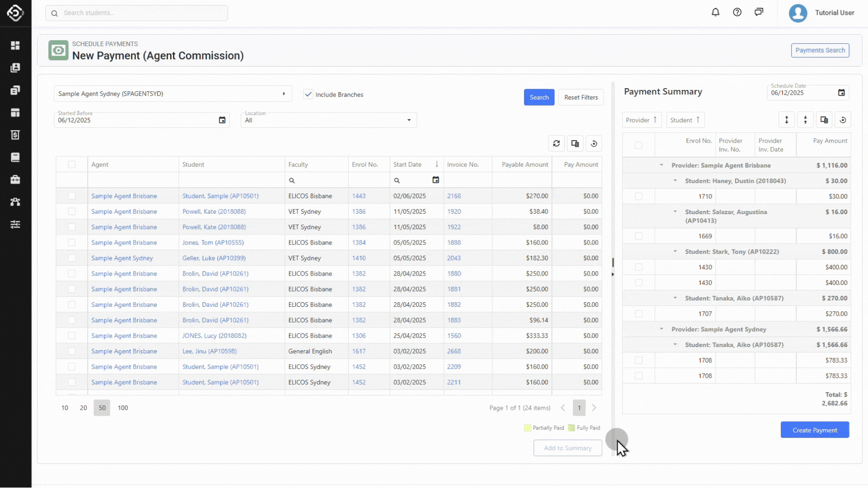Export the left grid data
868x488 pixels.
575,144
